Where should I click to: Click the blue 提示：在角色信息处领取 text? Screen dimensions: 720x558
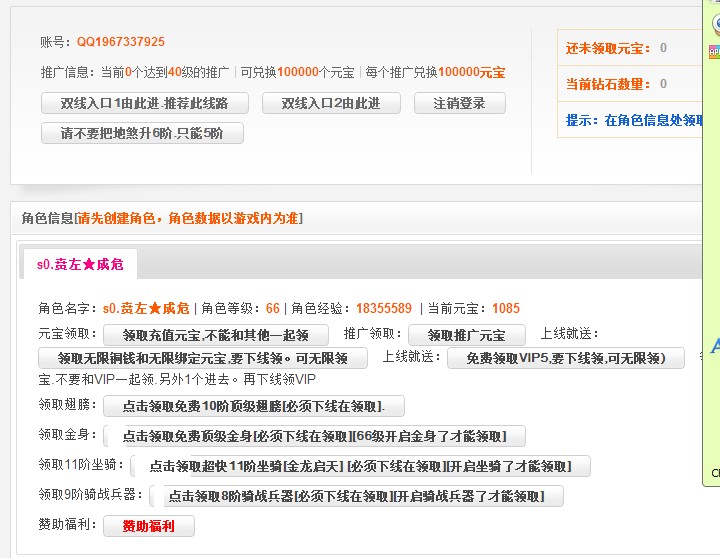pos(634,120)
